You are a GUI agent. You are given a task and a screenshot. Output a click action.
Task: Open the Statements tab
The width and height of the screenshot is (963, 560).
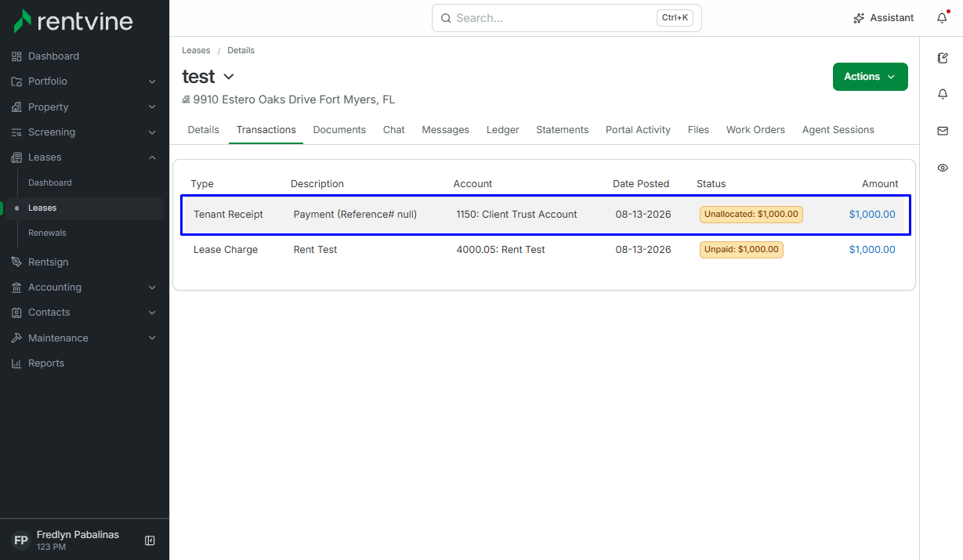pos(563,130)
